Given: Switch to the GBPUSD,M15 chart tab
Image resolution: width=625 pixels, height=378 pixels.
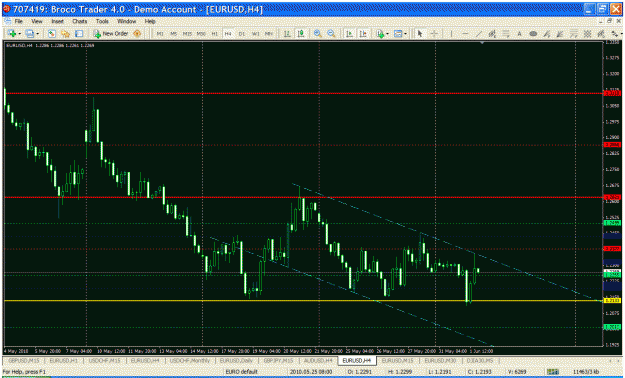Looking at the screenshot, I should click(x=24, y=360).
